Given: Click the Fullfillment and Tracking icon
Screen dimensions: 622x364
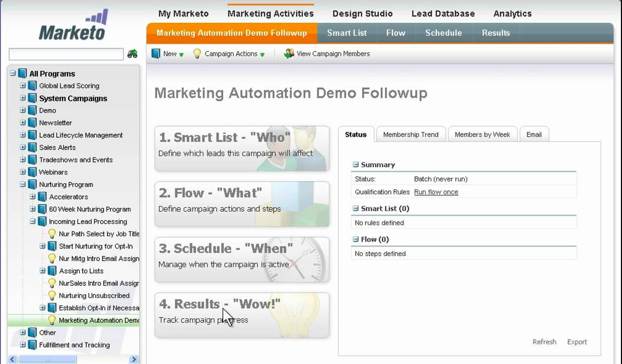Looking at the screenshot, I should click(x=32, y=344).
